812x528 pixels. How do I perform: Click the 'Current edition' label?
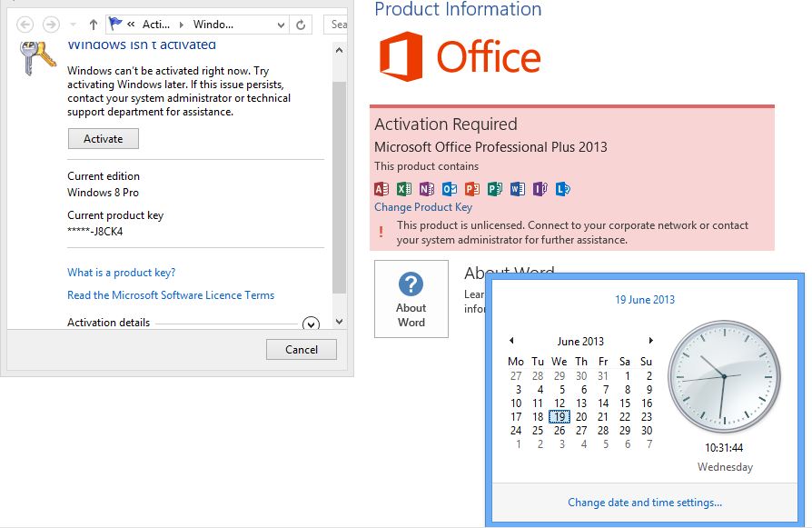coord(104,176)
